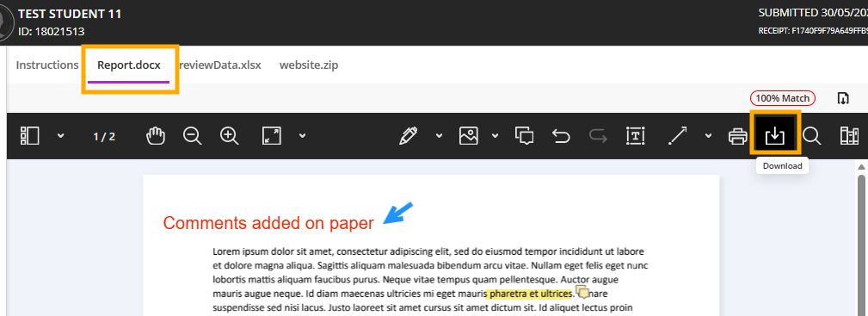Select the text box tool
868x316 pixels.
coord(636,136)
